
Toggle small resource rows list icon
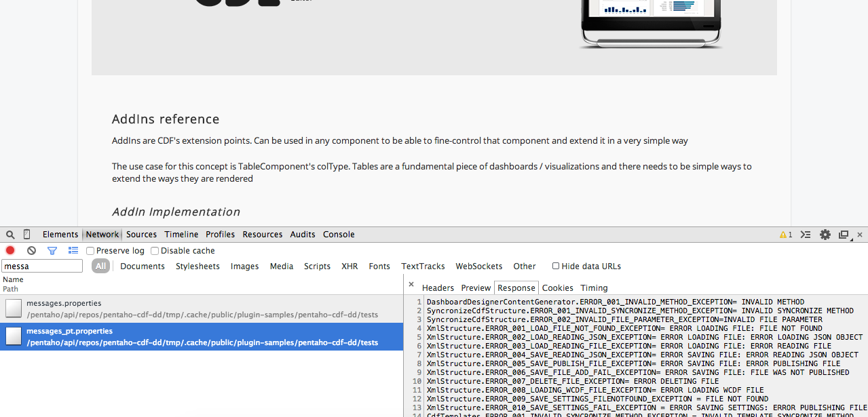[73, 250]
